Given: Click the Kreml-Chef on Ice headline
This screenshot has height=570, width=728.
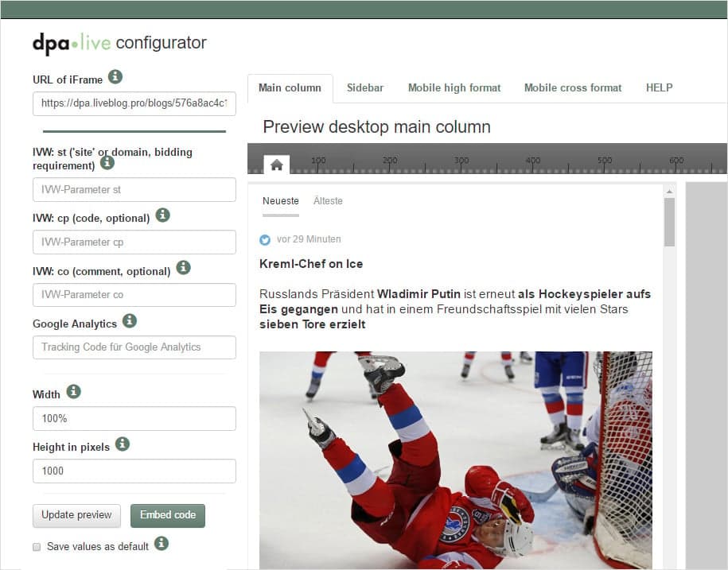Looking at the screenshot, I should pos(311,264).
